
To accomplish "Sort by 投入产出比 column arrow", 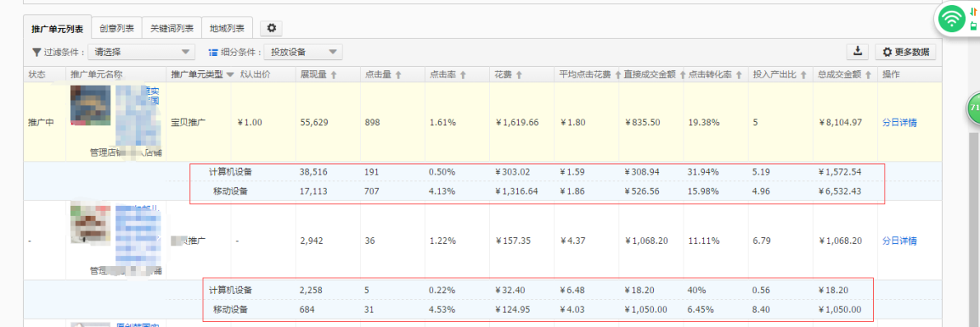I will coord(802,74).
